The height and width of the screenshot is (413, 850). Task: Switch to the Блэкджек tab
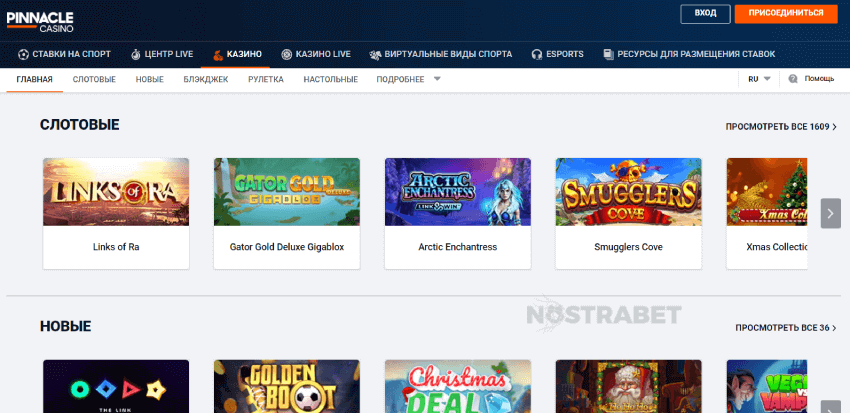coord(206,79)
